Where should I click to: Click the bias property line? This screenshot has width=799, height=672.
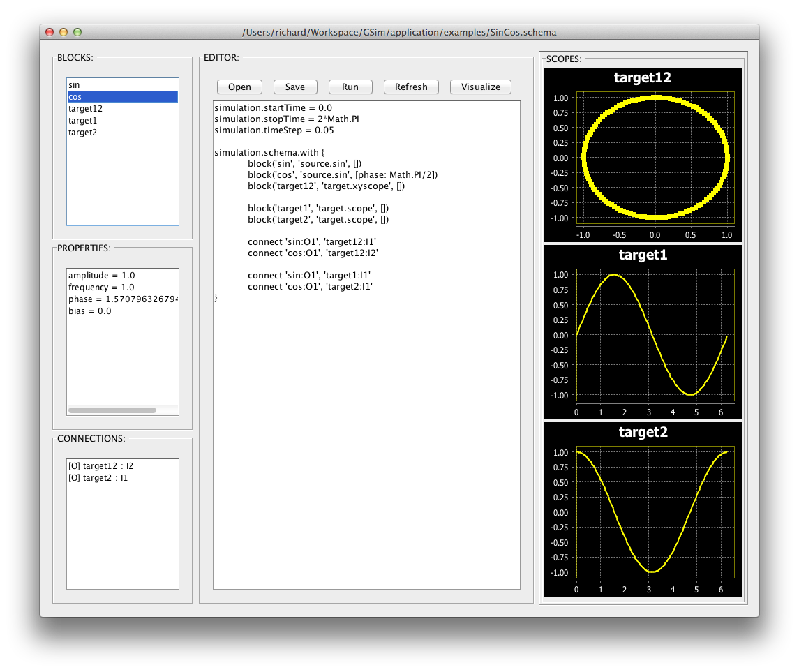89,311
